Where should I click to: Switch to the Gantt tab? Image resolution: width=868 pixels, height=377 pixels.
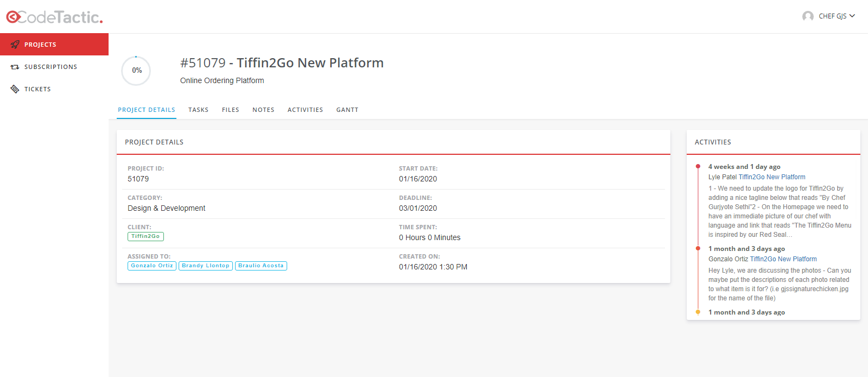coord(347,110)
